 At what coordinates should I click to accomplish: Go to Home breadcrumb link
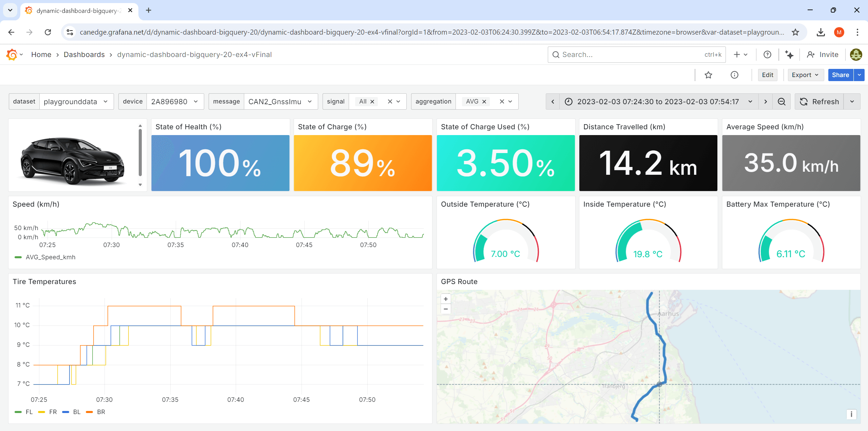click(x=41, y=55)
